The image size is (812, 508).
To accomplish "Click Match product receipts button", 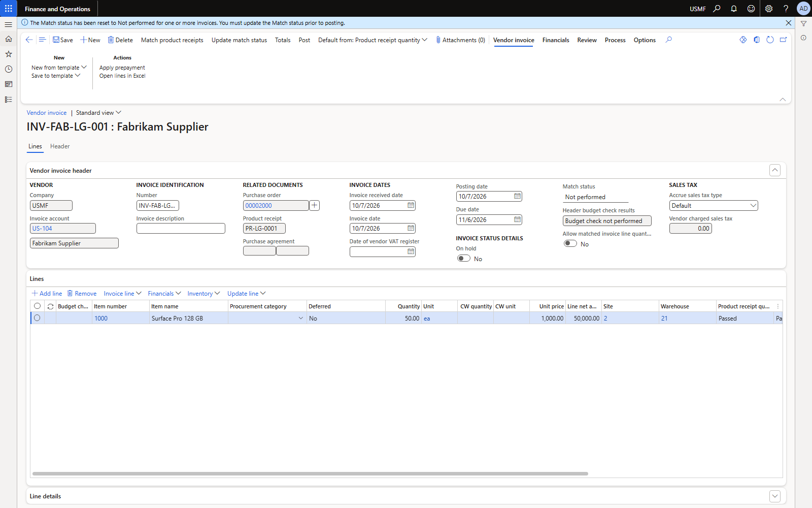I will [x=172, y=40].
